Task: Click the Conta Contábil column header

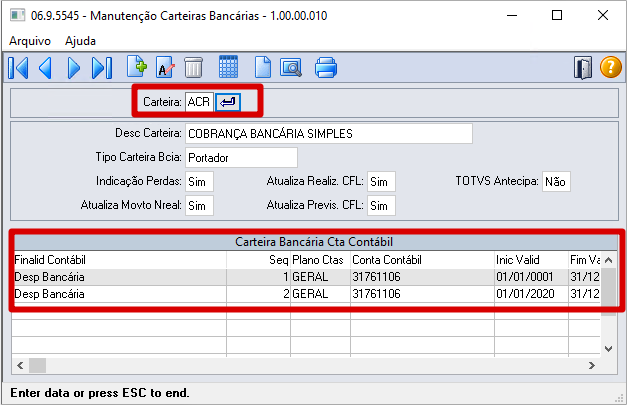Action: point(422,260)
